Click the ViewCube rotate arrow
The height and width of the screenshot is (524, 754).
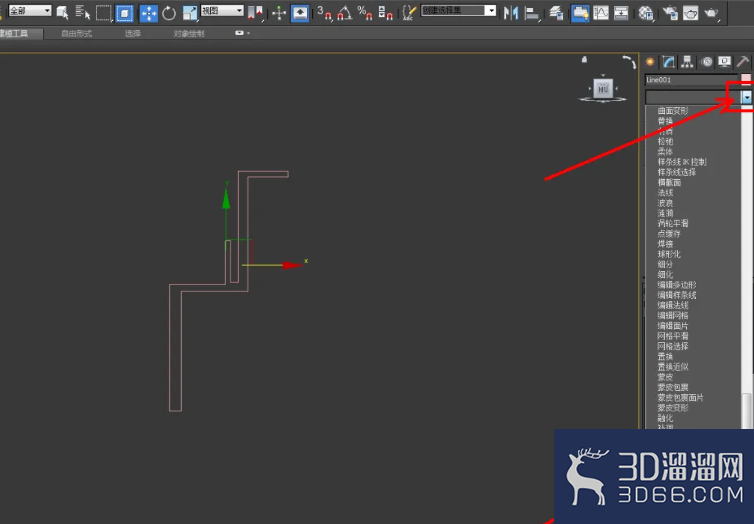[629, 62]
